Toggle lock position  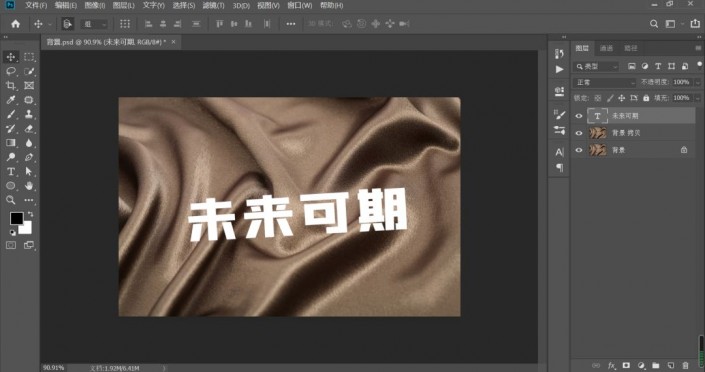[x=622, y=98]
